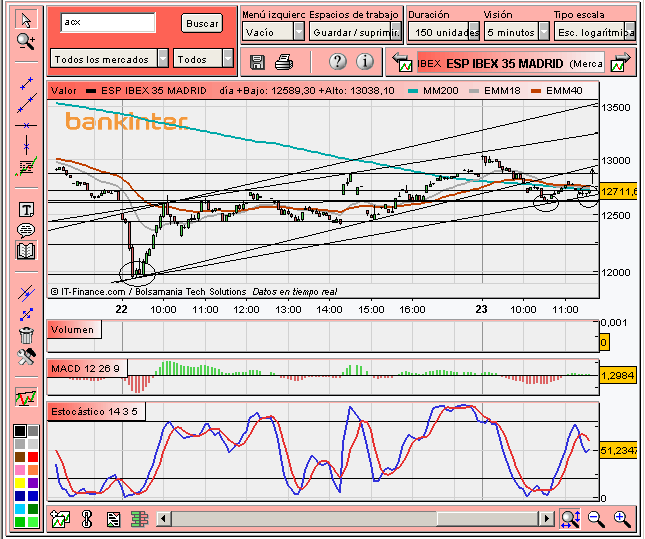Click the zoom-fit magnifier with arrows
This screenshot has height=539, width=645.
pos(571,519)
